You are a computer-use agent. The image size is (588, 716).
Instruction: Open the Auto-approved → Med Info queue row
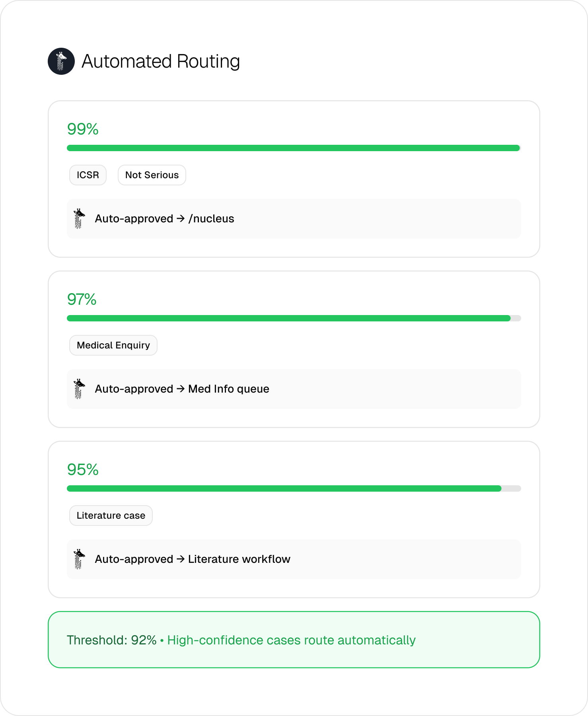tap(294, 389)
